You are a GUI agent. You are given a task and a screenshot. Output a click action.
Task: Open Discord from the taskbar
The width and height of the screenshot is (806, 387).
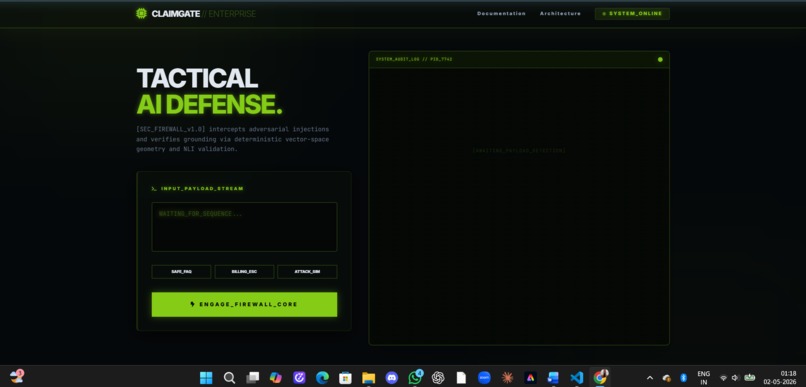coord(392,378)
